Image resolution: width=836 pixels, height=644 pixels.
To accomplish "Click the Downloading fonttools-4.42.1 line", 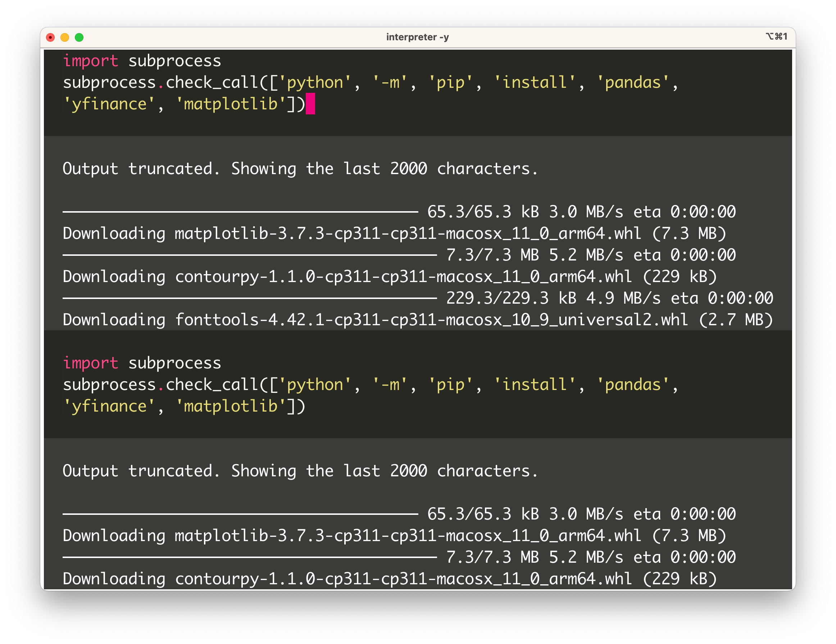I will click(x=417, y=320).
